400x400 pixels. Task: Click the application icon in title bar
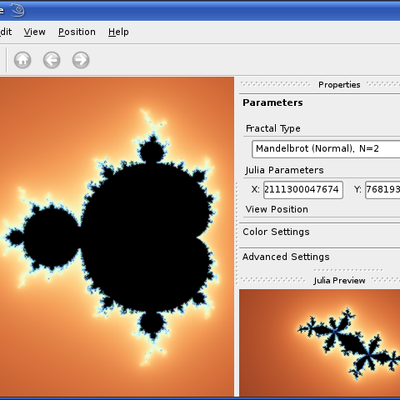18,10
